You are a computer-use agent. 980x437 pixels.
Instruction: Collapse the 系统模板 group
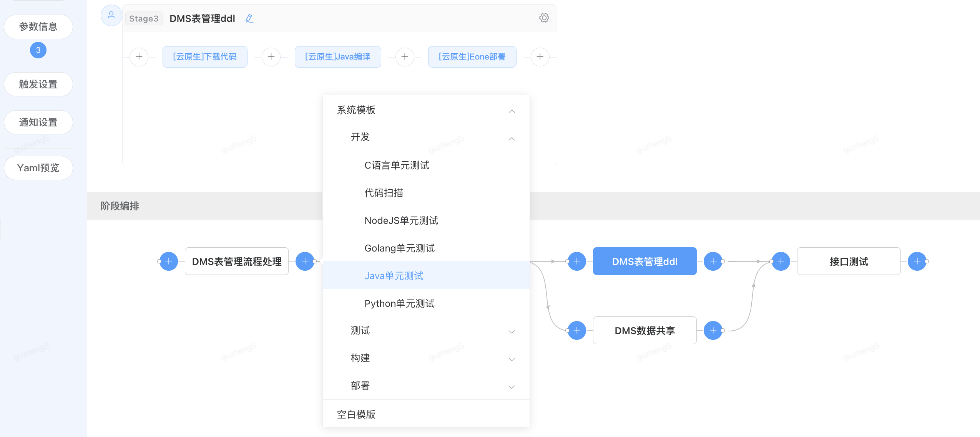coord(426,110)
